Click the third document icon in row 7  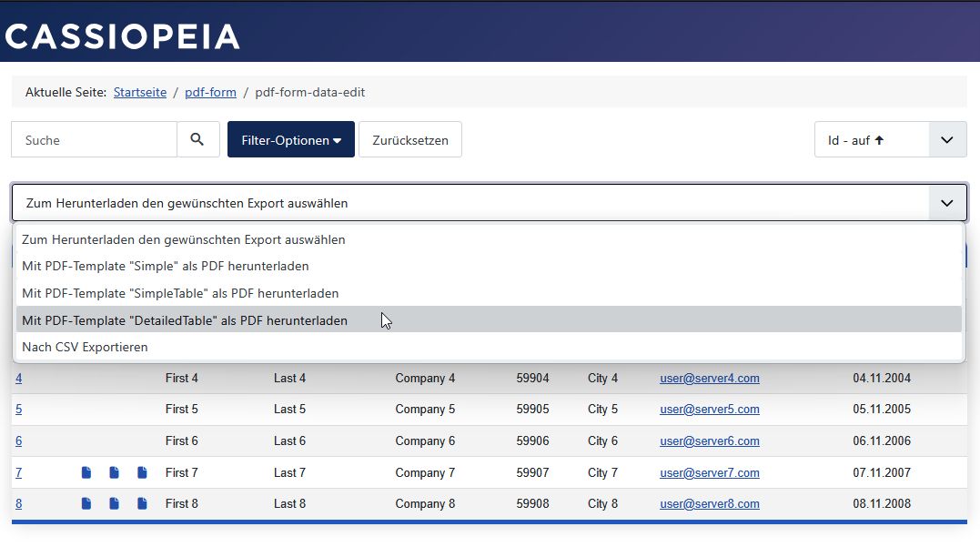click(x=142, y=472)
